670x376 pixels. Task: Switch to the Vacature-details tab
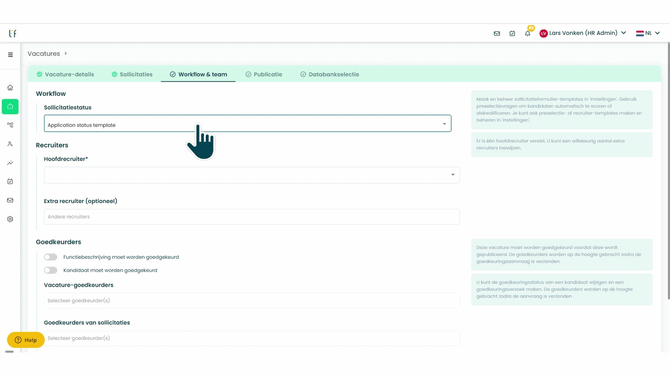click(x=65, y=74)
